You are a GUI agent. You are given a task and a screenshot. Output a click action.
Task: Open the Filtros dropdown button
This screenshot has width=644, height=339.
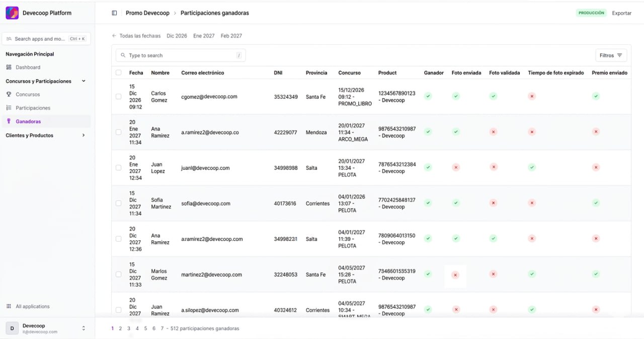tap(611, 55)
